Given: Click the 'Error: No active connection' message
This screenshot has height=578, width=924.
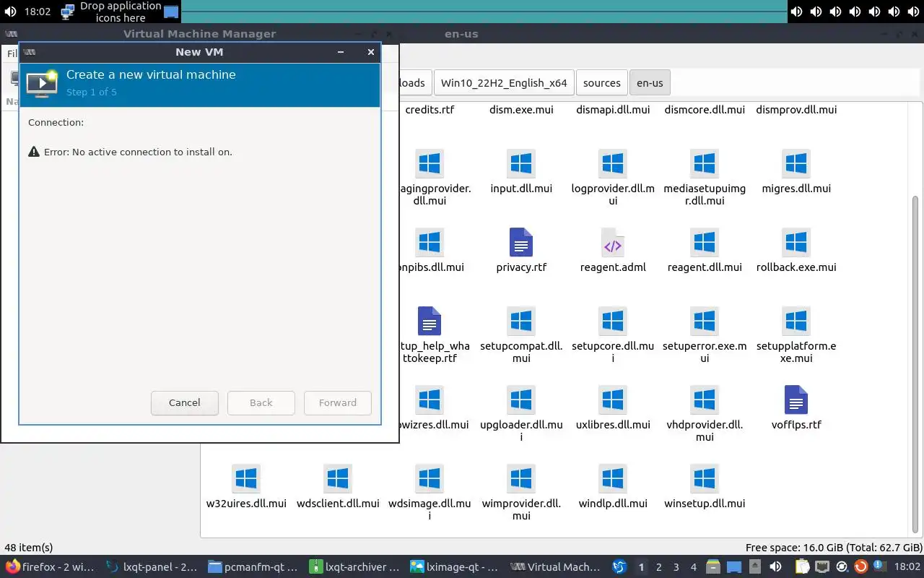Looking at the screenshot, I should click(x=138, y=152).
